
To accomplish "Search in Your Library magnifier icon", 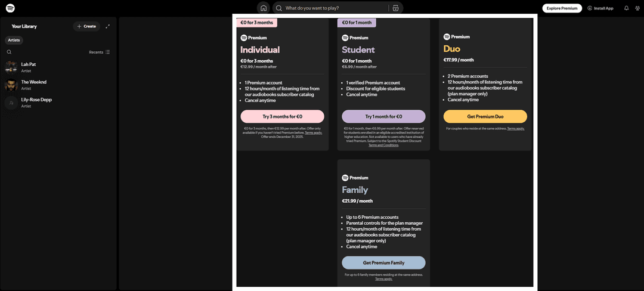I will (x=9, y=52).
